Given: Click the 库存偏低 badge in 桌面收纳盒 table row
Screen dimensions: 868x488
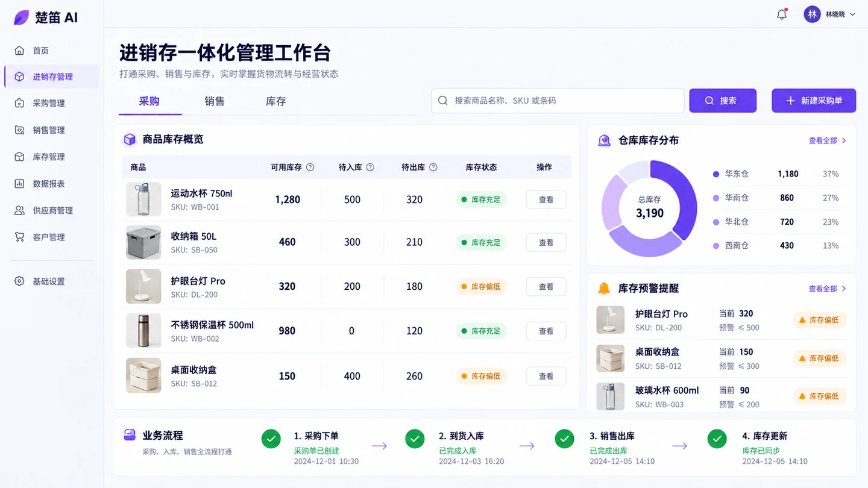Looking at the screenshot, I should (x=481, y=376).
